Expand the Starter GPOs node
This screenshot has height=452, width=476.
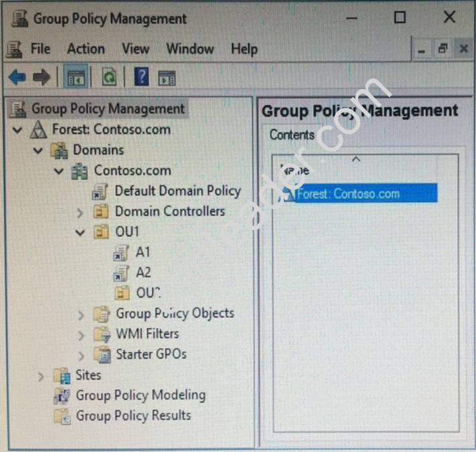[x=81, y=356]
